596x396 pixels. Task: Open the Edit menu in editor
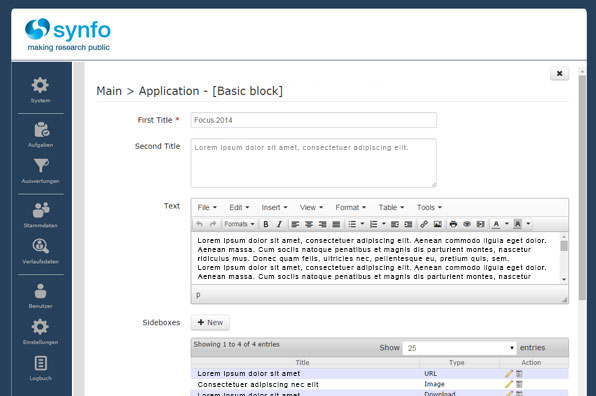pyautogui.click(x=239, y=208)
